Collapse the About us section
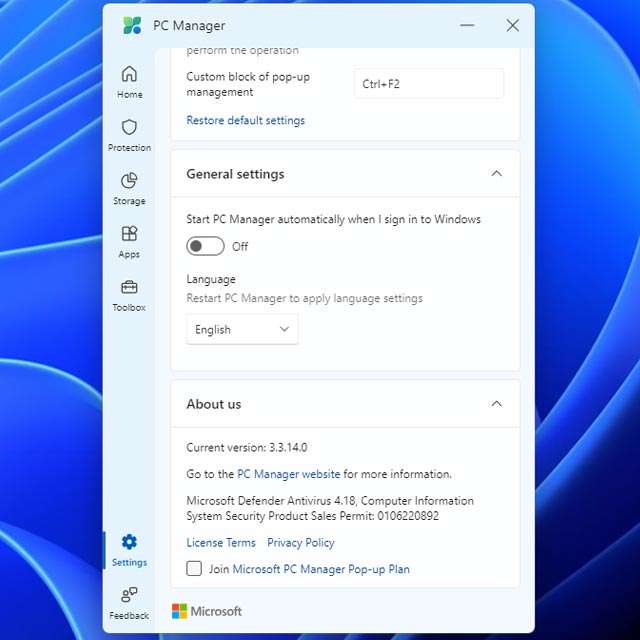640x640 pixels. pos(497,404)
